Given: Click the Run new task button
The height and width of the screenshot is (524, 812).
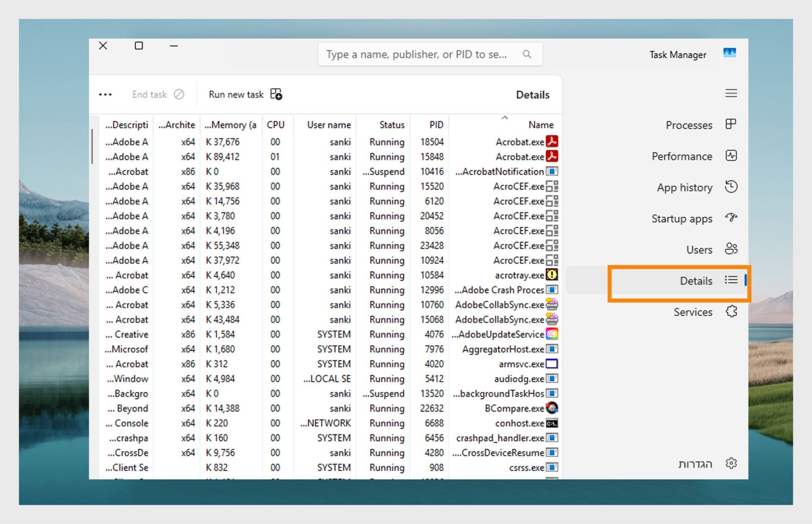Looking at the screenshot, I should [x=236, y=95].
